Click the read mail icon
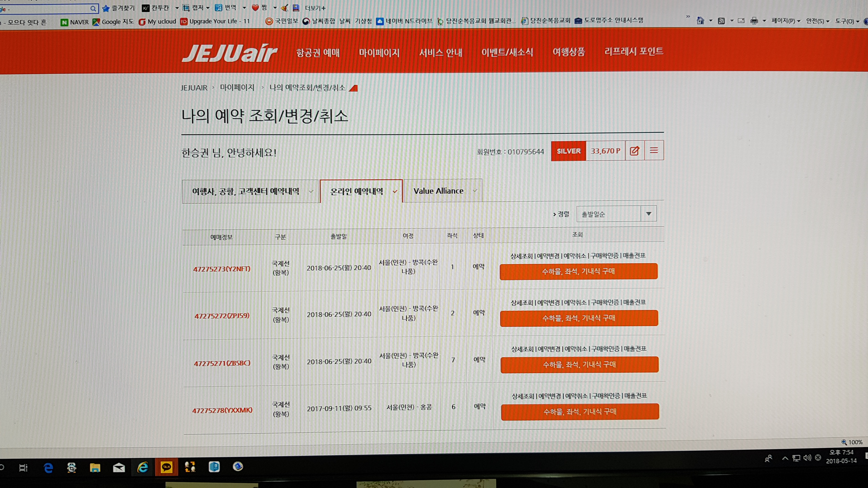 pyautogui.click(x=741, y=21)
